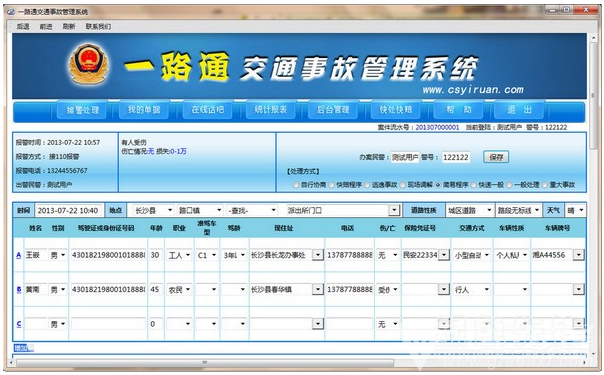The height and width of the screenshot is (375, 604).
Task: Open the 农民 occupation dropdown
Action: click(x=179, y=290)
